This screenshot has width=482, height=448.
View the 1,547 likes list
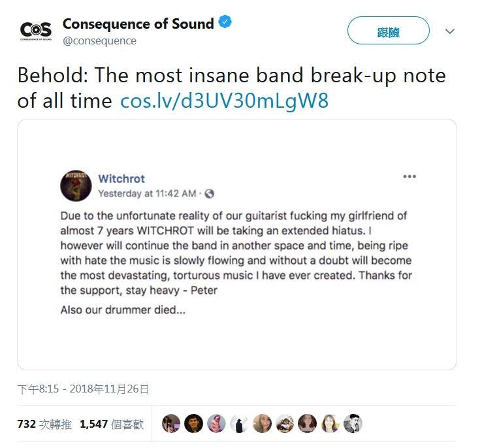[111, 424]
